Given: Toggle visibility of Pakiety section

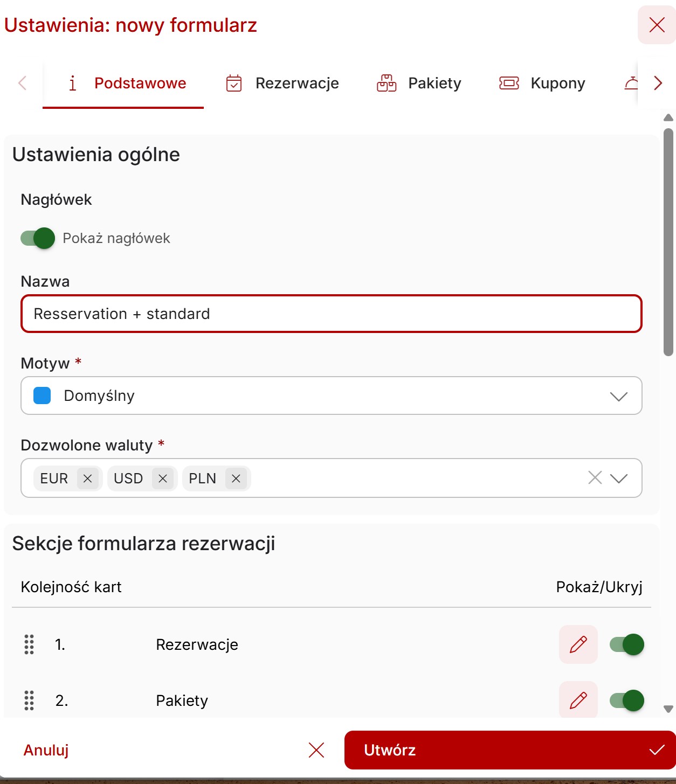Looking at the screenshot, I should [626, 700].
